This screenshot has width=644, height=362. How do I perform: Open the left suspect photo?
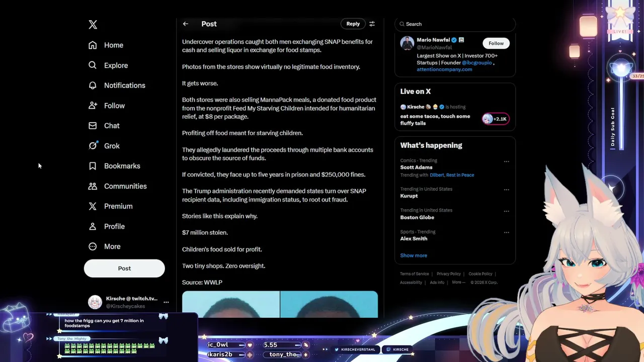pos(231,304)
